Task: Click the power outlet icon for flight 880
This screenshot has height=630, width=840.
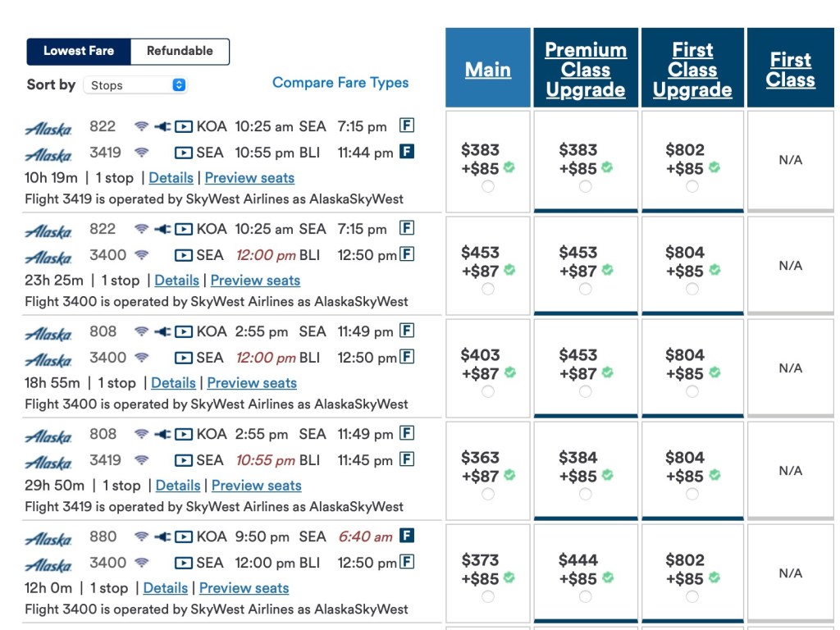Action: pyautogui.click(x=162, y=536)
